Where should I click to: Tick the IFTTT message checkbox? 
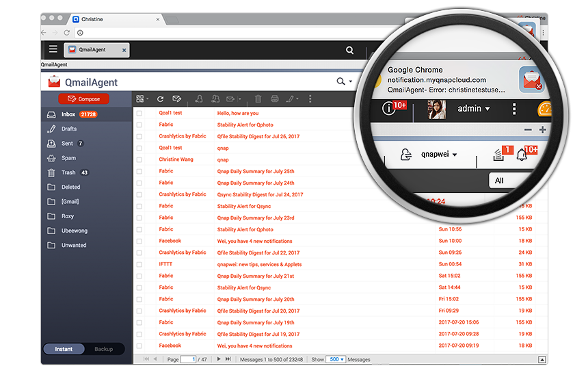click(139, 264)
